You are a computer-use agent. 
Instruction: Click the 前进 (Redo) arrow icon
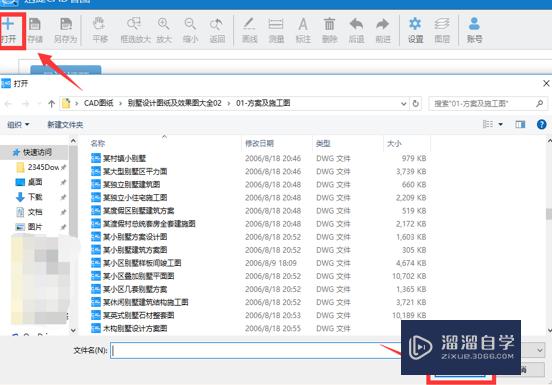pyautogui.click(x=383, y=30)
